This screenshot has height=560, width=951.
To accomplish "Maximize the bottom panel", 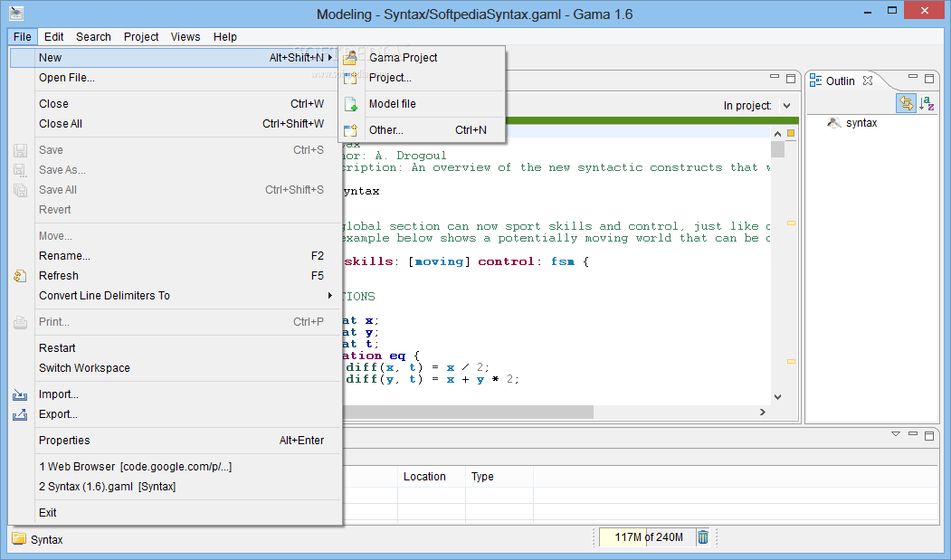I will (x=928, y=435).
